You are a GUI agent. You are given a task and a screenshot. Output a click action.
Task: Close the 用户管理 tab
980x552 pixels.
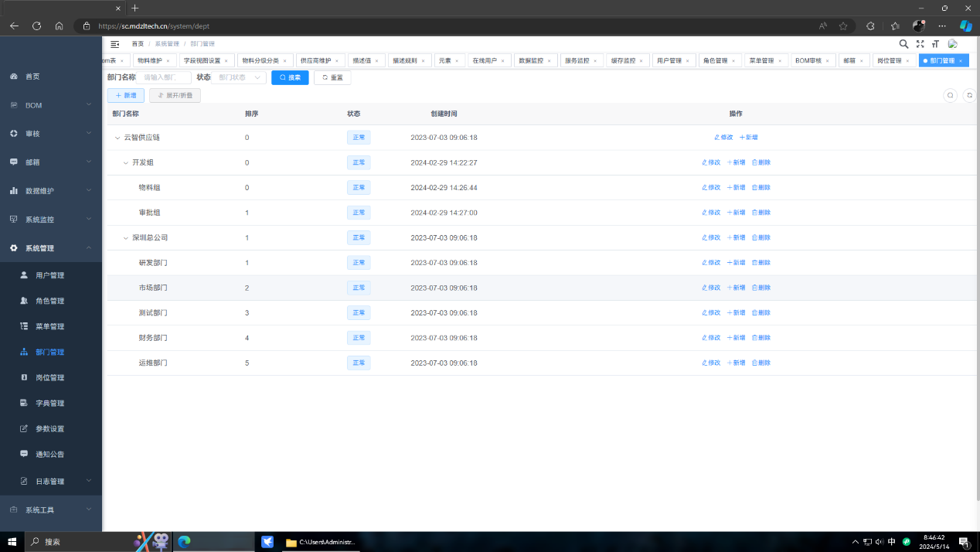click(688, 60)
